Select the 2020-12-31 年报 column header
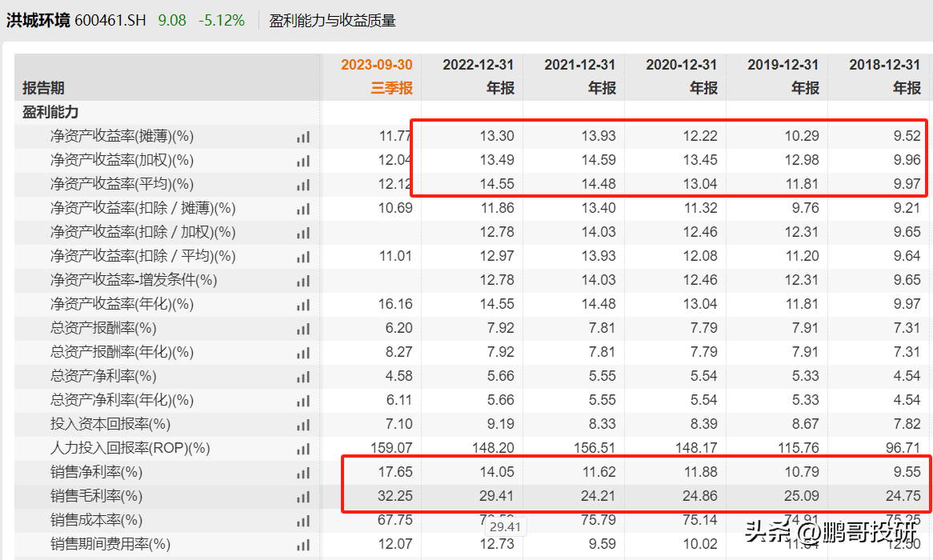 tap(682, 76)
